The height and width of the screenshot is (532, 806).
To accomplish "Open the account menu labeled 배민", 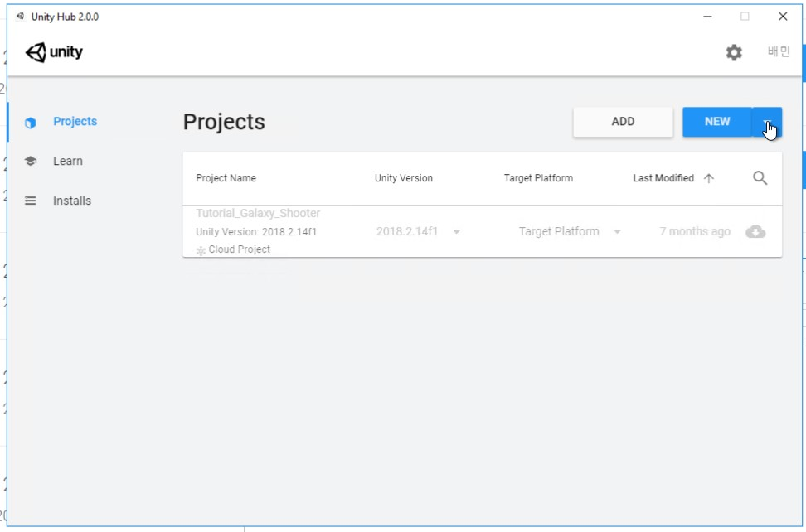I will (x=779, y=52).
